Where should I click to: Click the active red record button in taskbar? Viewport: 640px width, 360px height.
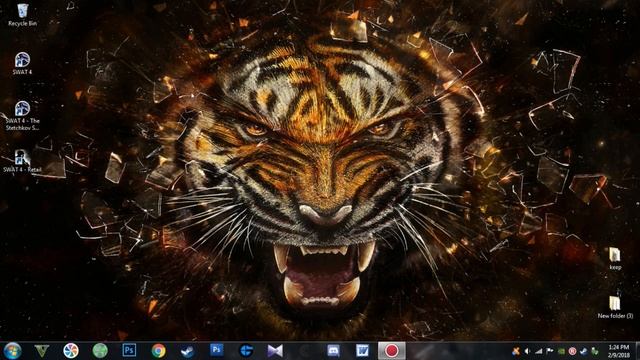click(x=391, y=351)
